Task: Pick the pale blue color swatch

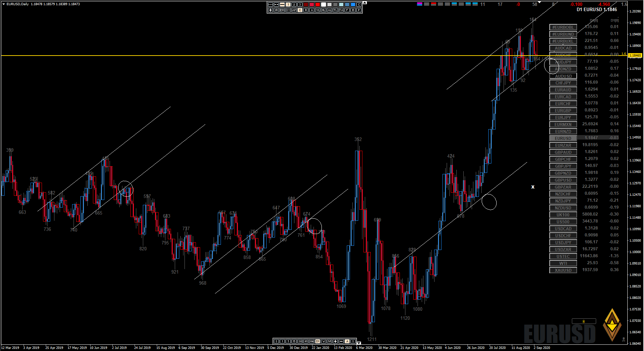Action: (341, 5)
